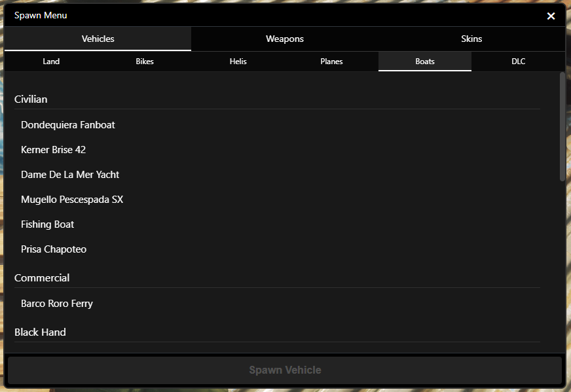
Task: Open the Skins tab
Action: (x=471, y=39)
